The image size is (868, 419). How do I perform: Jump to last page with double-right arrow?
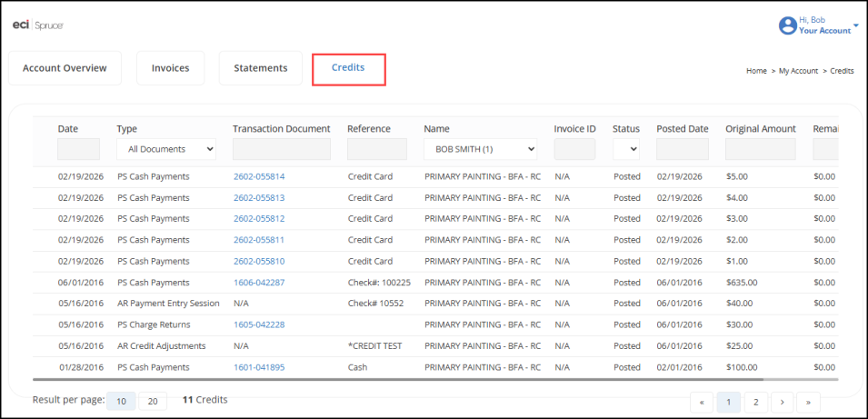pyautogui.click(x=808, y=402)
